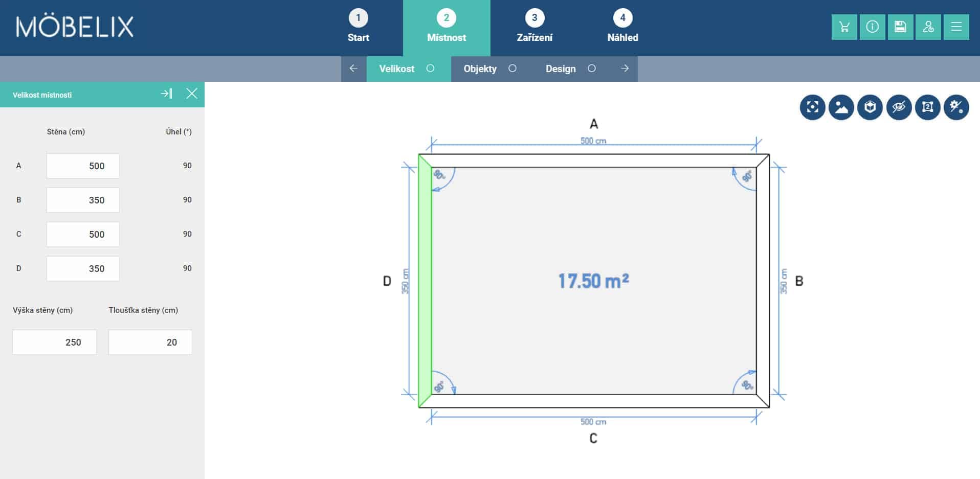Open the user account icon
Image resolution: width=980 pixels, height=479 pixels.
click(928, 27)
